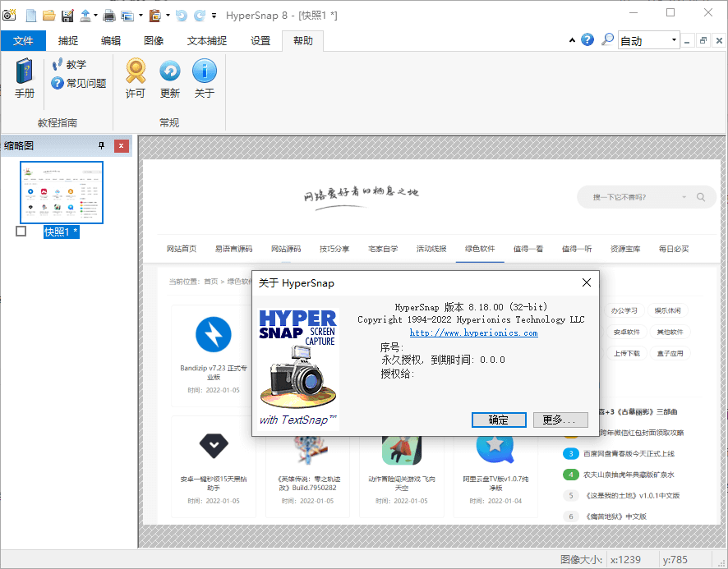Click 绿色软件 in captured page nav
The width and height of the screenshot is (728, 569).
480,249
